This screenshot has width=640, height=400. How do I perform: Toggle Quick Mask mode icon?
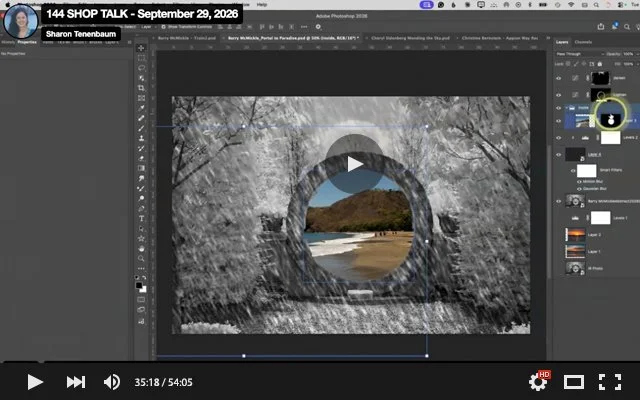[x=141, y=299]
